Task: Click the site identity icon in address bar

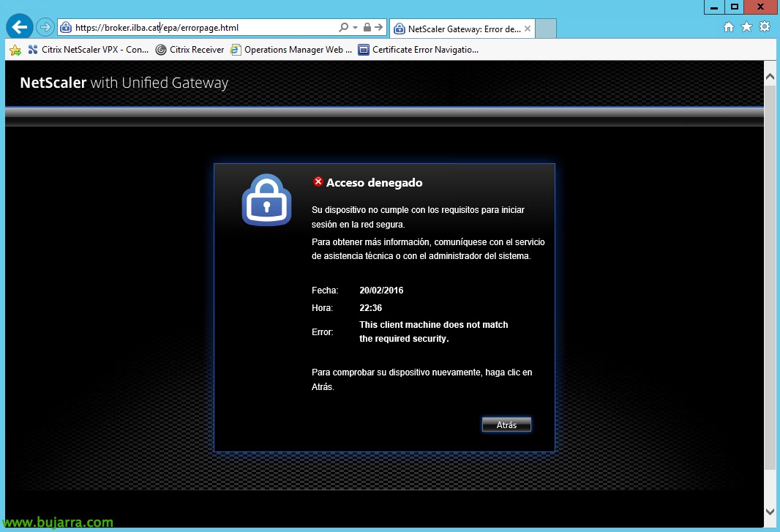Action: point(66,27)
